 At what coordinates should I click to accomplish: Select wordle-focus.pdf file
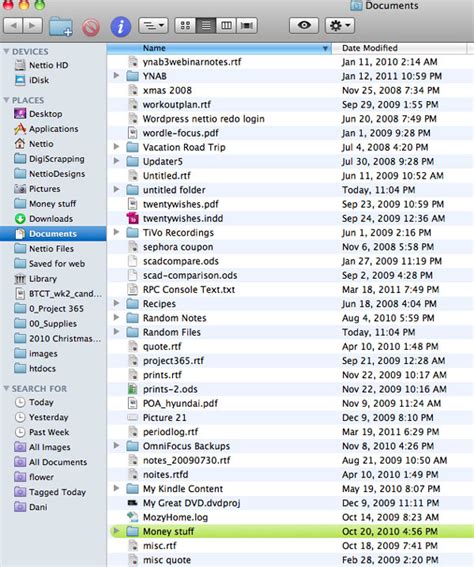[x=180, y=133]
